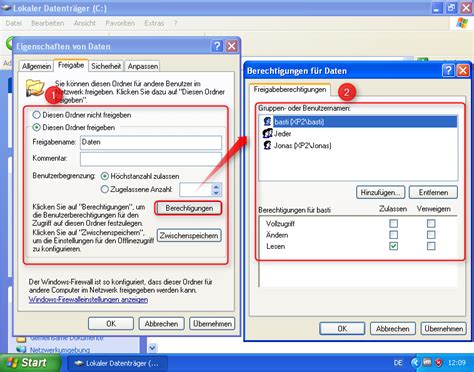This screenshot has height=372, width=474.
Task: Open the Ansicht menu
Action: pyautogui.click(x=85, y=23)
